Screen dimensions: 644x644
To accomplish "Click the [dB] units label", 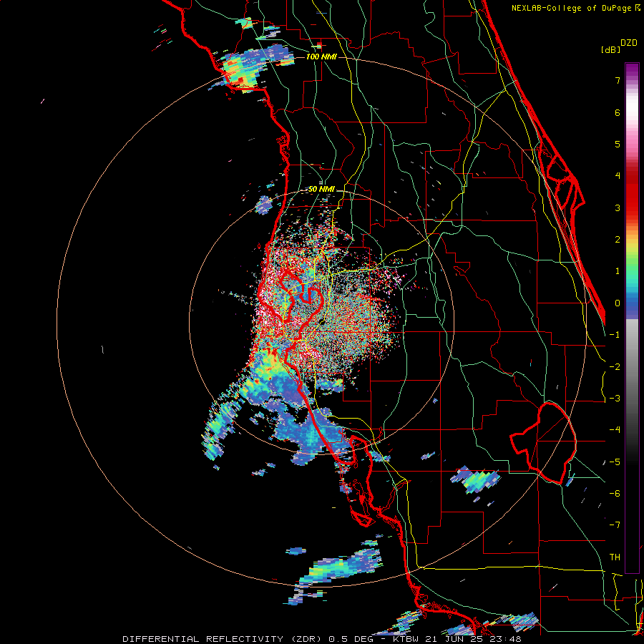I will [611, 49].
